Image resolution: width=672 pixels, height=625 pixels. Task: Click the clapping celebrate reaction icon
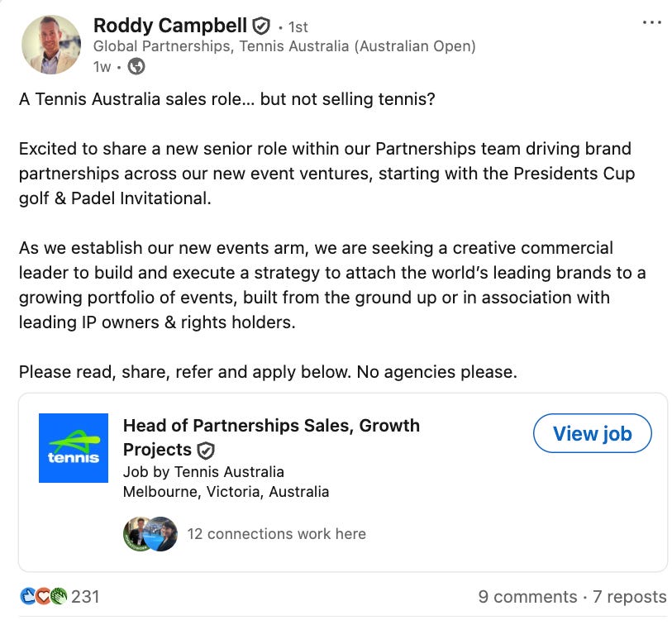click(x=59, y=596)
